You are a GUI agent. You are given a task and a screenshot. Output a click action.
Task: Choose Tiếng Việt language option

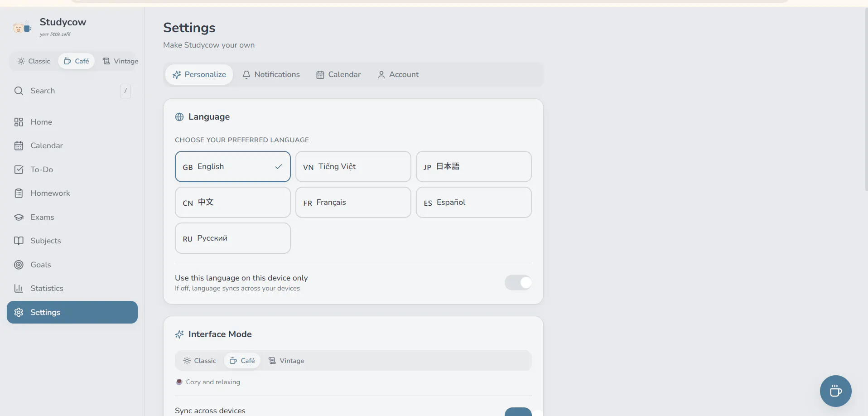tap(353, 166)
